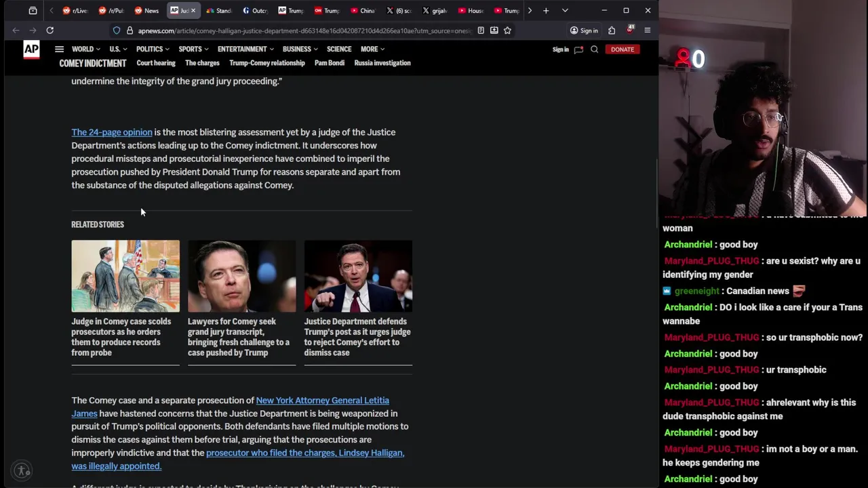The width and height of the screenshot is (868, 488).
Task: Open the AP site hamburger menu
Action: (x=59, y=49)
